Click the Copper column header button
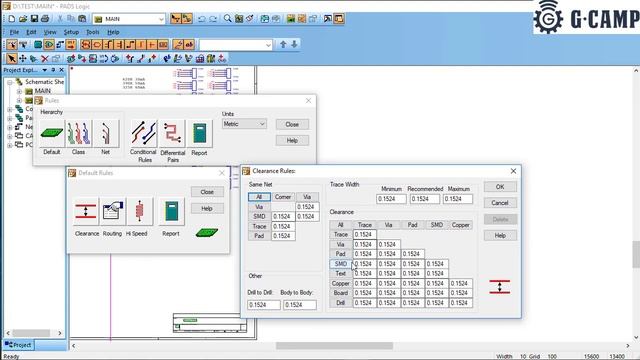This screenshot has width=640, height=360. 461,225
